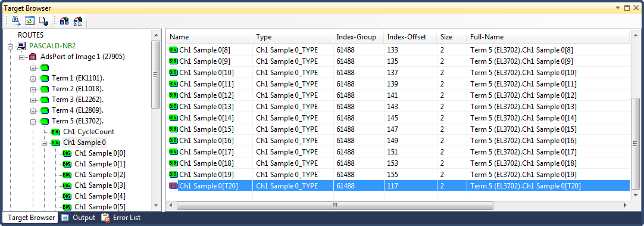Click the tree panel scroll down arrow

coord(155,205)
